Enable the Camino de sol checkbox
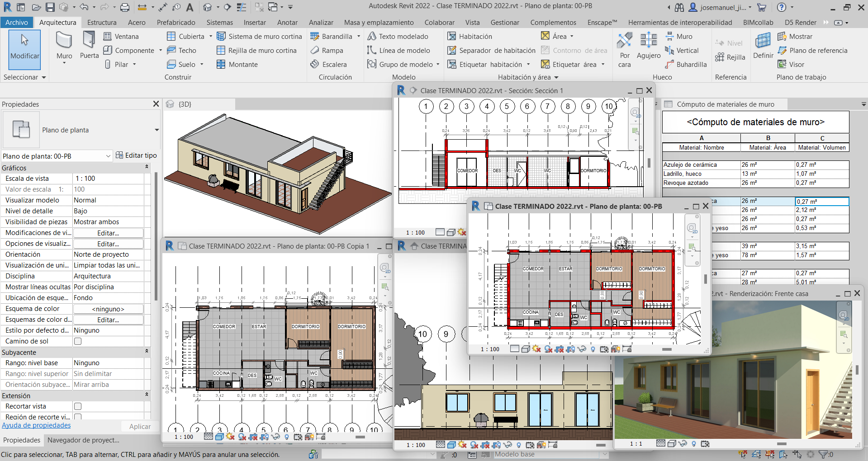Image resolution: width=868 pixels, height=461 pixels. (77, 341)
